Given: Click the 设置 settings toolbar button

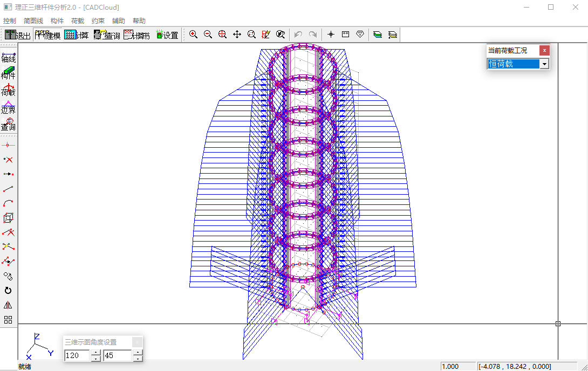Looking at the screenshot, I should tap(167, 35).
